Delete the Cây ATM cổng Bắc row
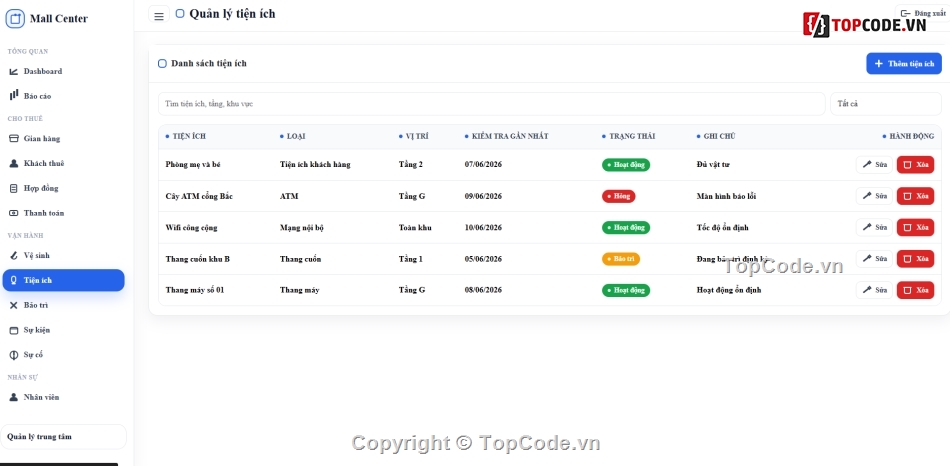Viewport: 950px width, 466px height. click(x=915, y=196)
